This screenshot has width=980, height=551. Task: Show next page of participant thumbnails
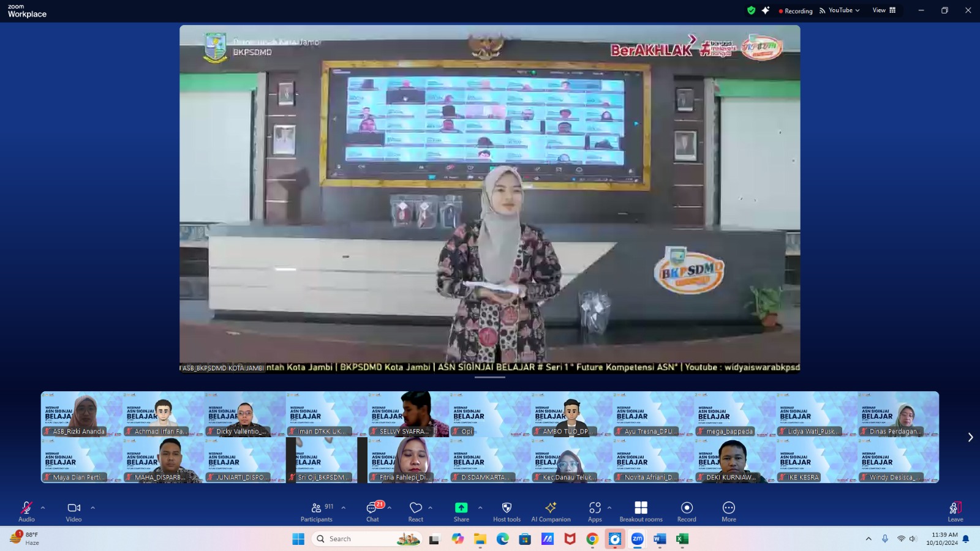click(970, 437)
